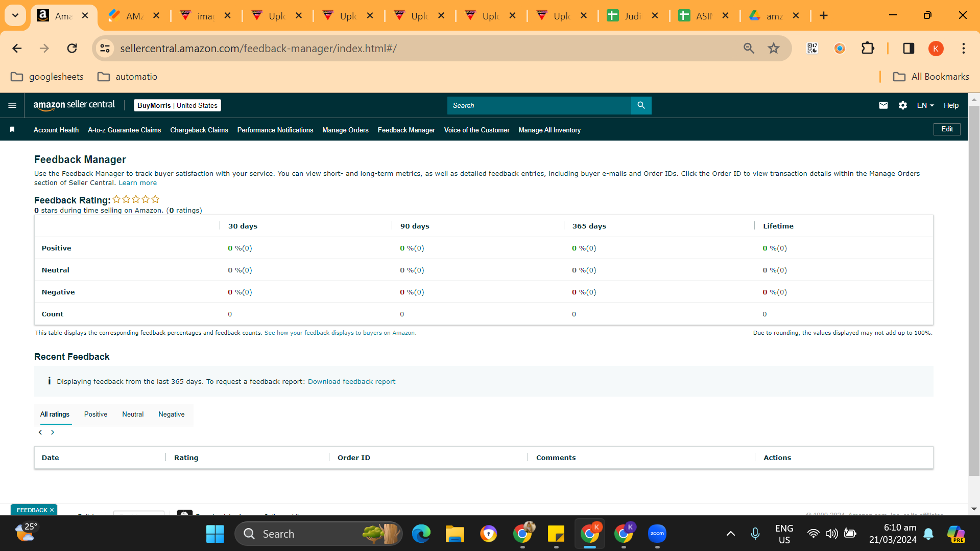Open the feedback displays to buyers link
Viewport: 980px width, 551px height.
pyautogui.click(x=340, y=333)
